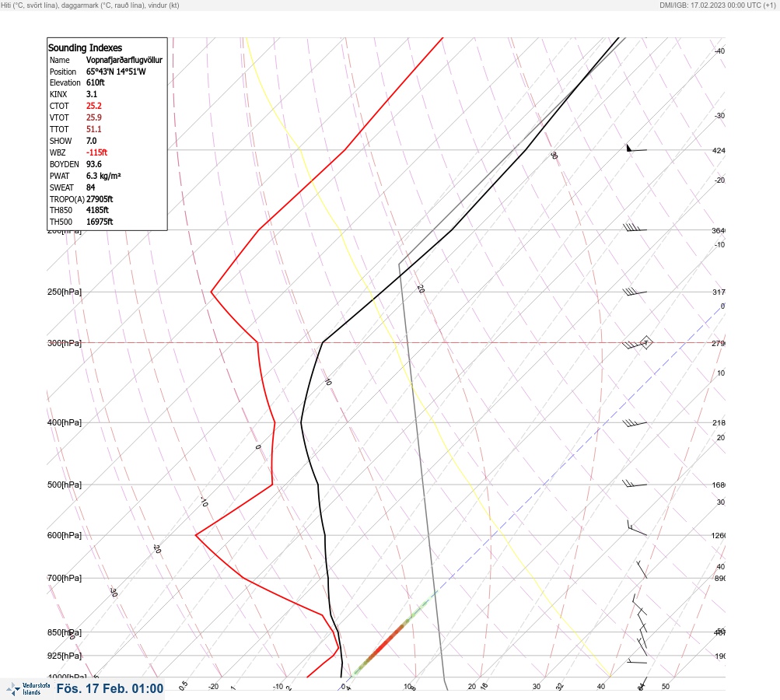Click the BOYDEN value 93.6
This screenshot has width=780, height=700.
[93, 164]
